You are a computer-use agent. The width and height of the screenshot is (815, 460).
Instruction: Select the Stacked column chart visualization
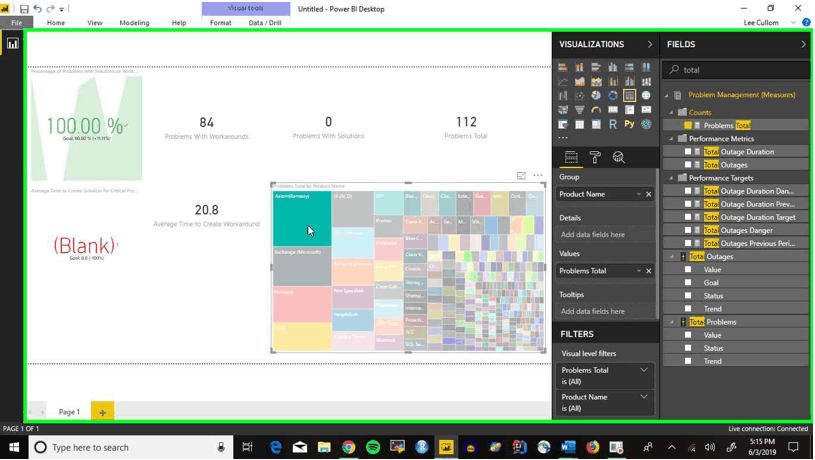580,67
